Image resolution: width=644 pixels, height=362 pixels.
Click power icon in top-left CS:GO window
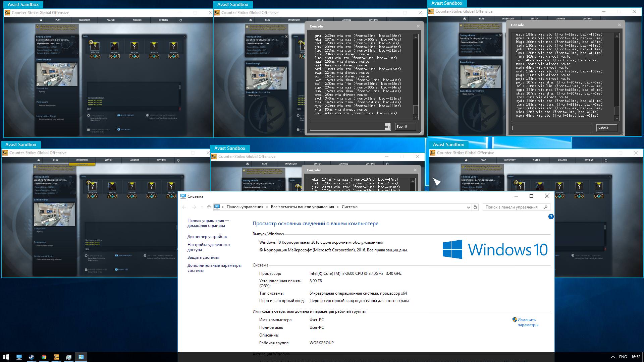click(x=181, y=20)
